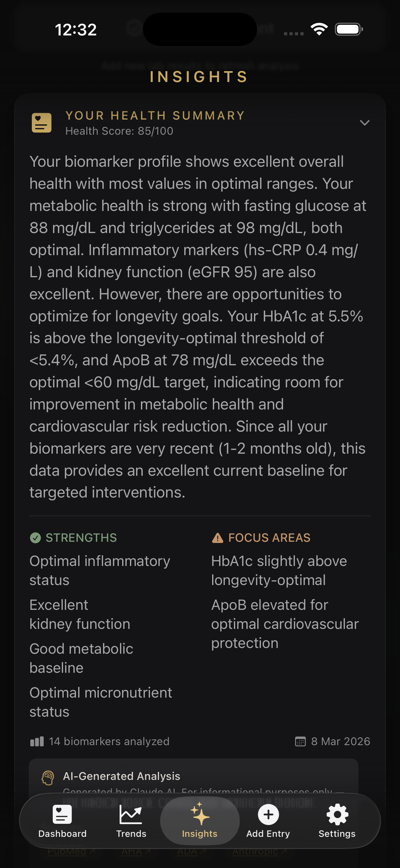The width and height of the screenshot is (400, 868).
Task: Collapse the Your Health Summary chevron
Action: [x=365, y=123]
